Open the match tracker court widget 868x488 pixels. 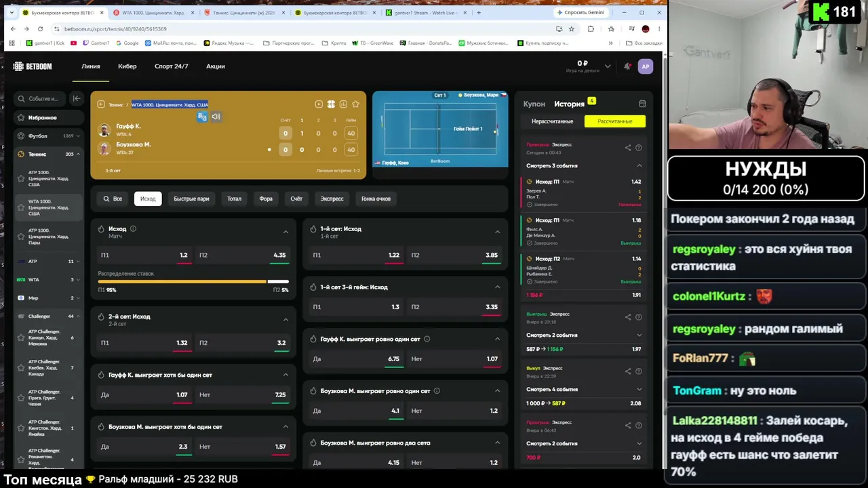click(x=440, y=129)
